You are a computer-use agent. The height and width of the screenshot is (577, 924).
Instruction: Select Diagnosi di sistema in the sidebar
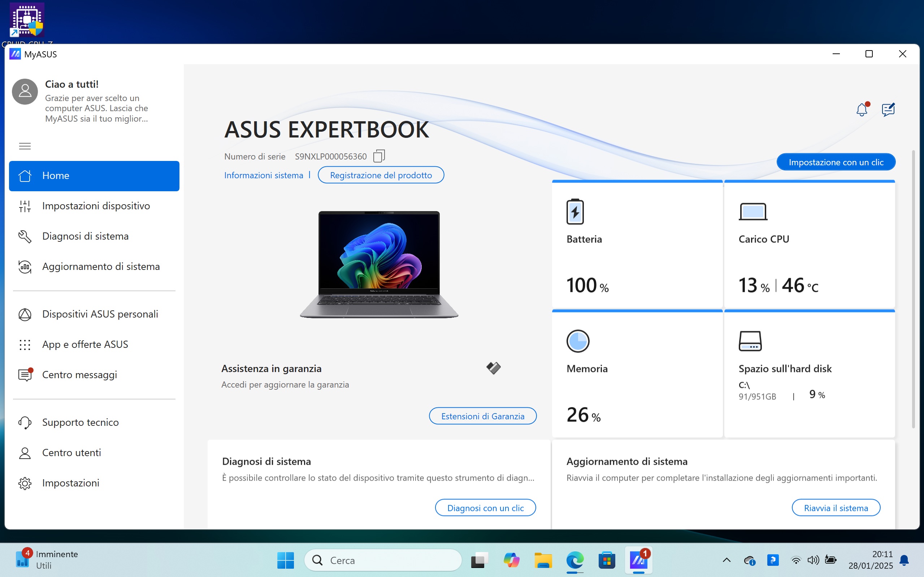click(85, 236)
